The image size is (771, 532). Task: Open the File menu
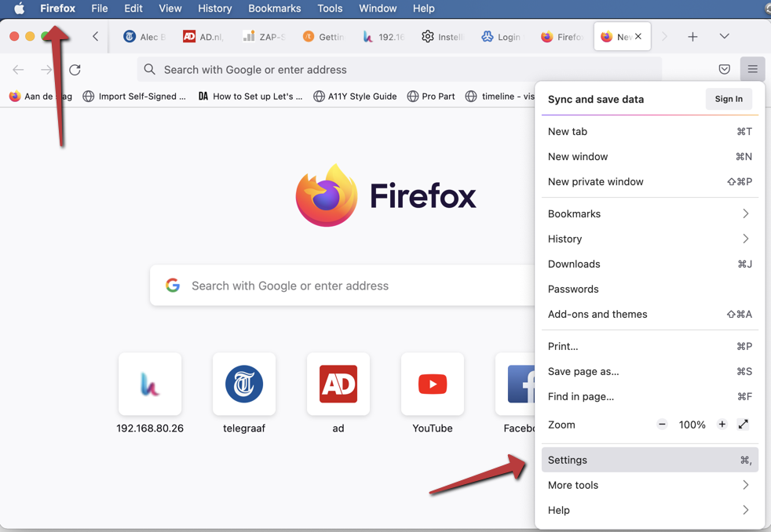(x=100, y=9)
